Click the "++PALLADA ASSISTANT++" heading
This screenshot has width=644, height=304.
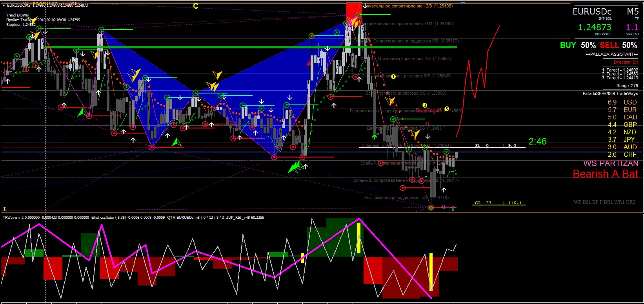click(x=612, y=54)
